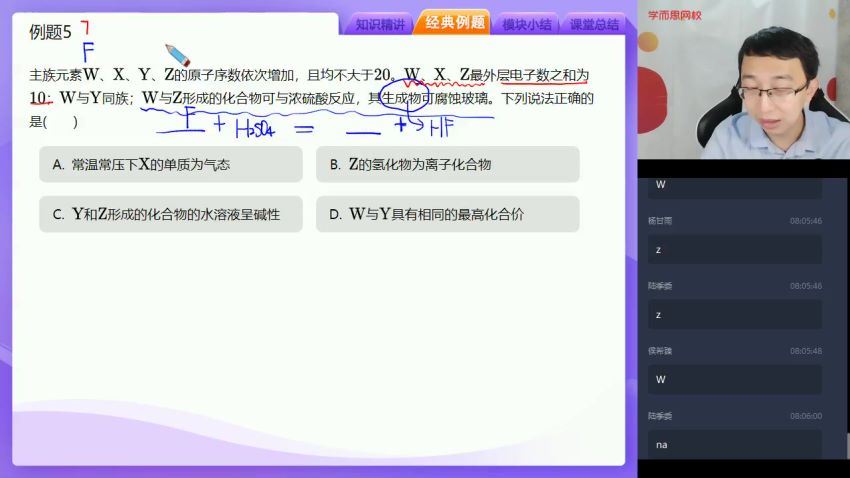This screenshot has height=478, width=850.
Task: Click the pencil annotation cursor icon
Action: click(x=177, y=55)
